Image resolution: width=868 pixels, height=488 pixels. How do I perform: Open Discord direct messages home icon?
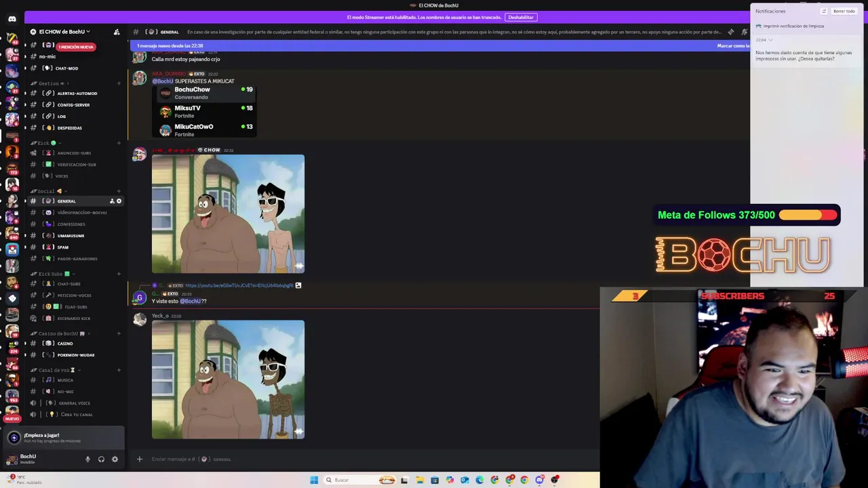pyautogui.click(x=12, y=19)
